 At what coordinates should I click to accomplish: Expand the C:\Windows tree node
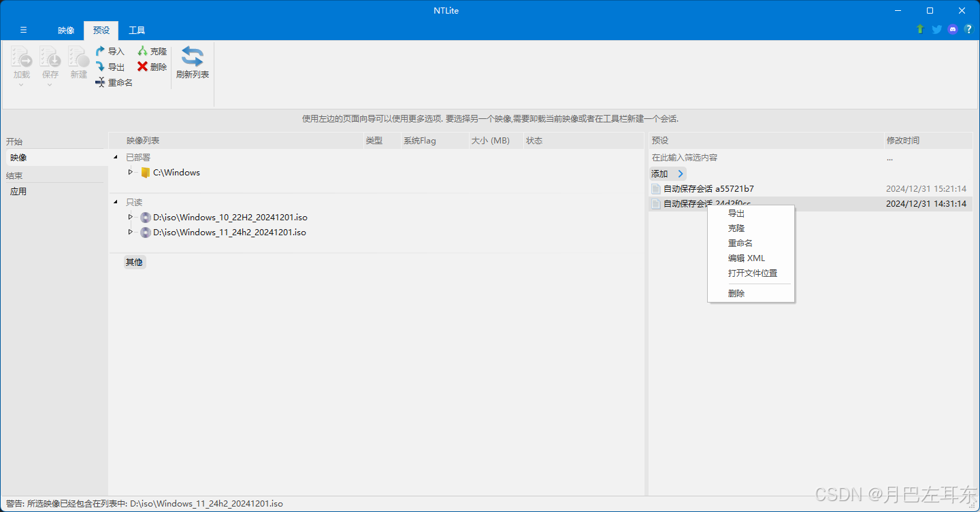[131, 172]
